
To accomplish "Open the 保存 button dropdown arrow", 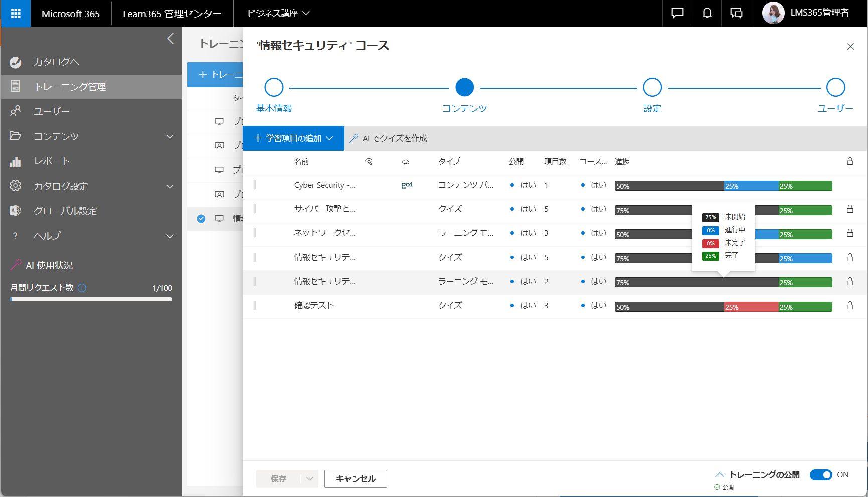I will [310, 479].
